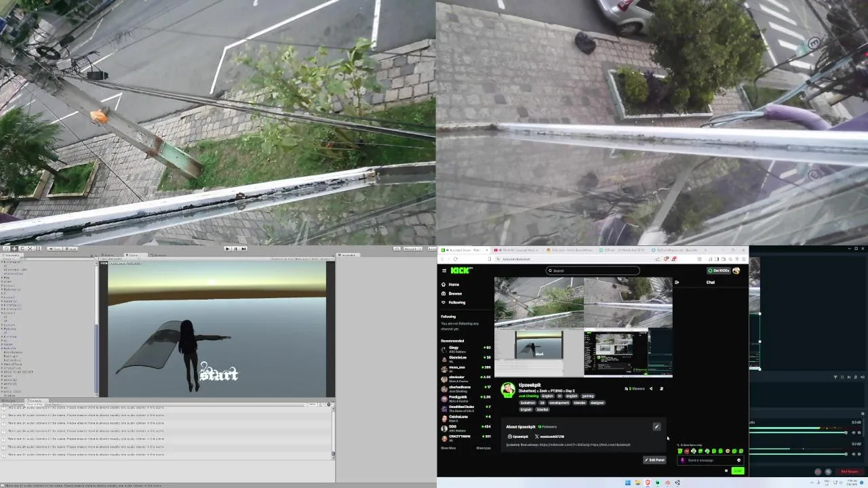Open settings for the first mixer audio source
This screenshot has height=488, width=868.
pos(859,432)
